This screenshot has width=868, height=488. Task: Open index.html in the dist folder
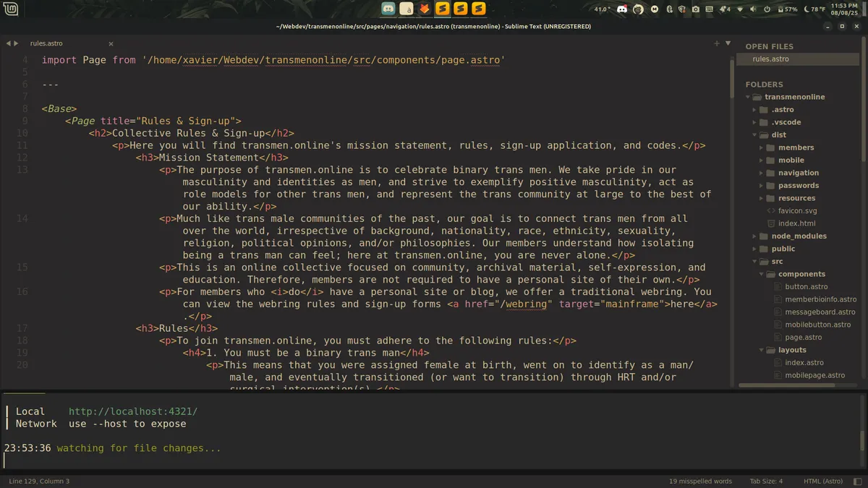point(796,223)
